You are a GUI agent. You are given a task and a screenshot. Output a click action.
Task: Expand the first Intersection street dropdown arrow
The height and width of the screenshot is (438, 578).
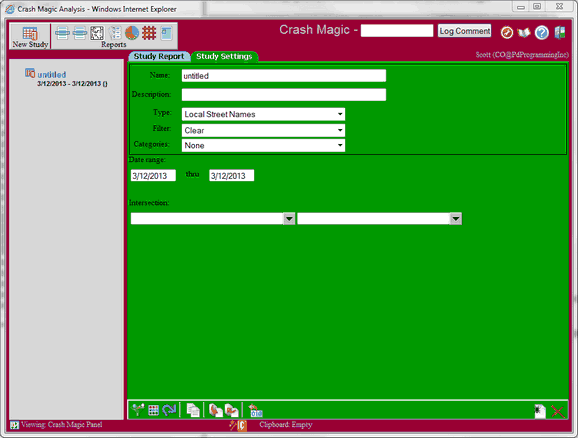point(289,219)
